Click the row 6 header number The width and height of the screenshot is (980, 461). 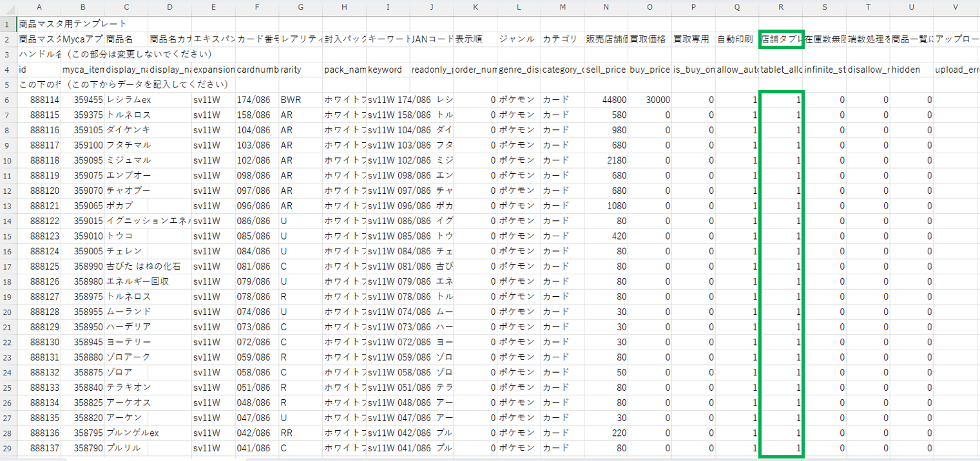[8, 100]
